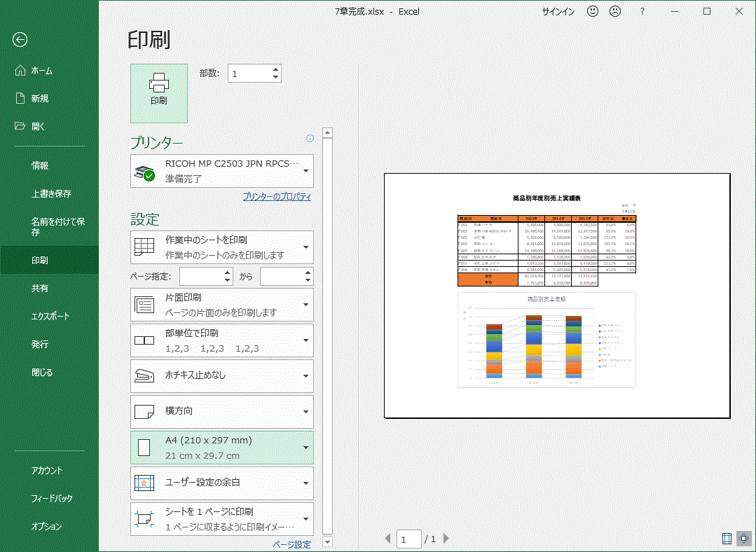This screenshot has height=552, width=756.
Task: Increase the end page after から
Action: (308, 272)
